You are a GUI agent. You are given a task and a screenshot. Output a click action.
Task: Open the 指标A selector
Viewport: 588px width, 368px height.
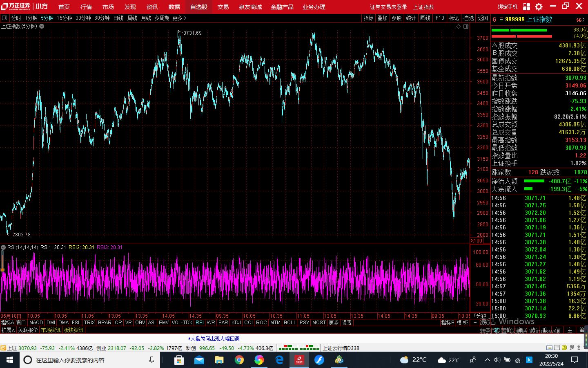(8, 323)
